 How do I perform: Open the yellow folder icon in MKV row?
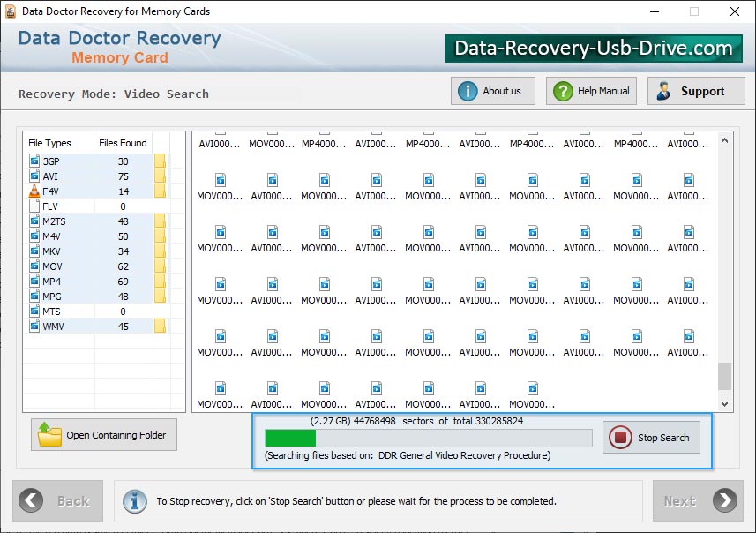click(160, 251)
